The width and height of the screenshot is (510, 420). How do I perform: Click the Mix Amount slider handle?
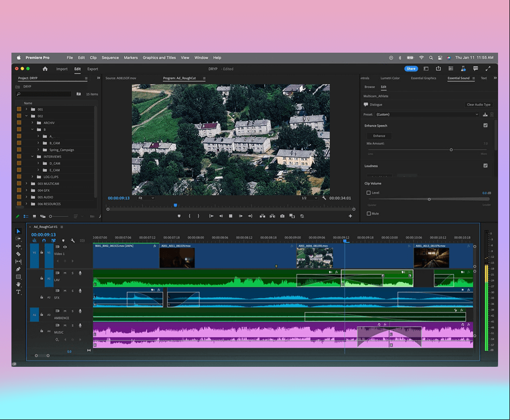tap(451, 150)
